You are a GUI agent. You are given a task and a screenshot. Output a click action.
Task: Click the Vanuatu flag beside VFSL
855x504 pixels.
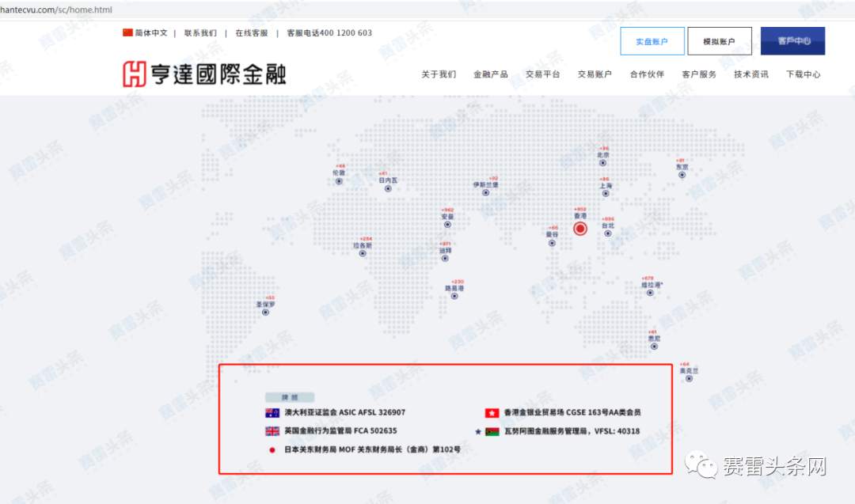[492, 431]
